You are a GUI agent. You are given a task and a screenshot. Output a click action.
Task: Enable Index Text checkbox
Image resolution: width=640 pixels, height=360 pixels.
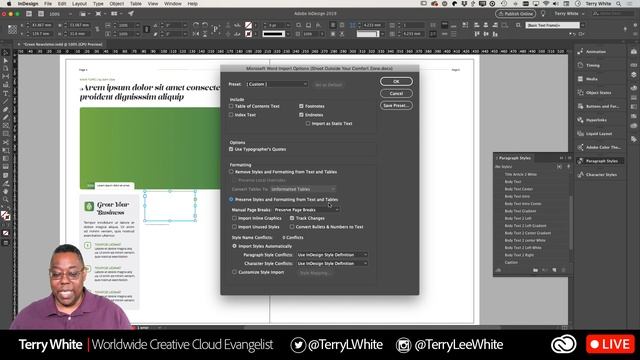coord(231,115)
